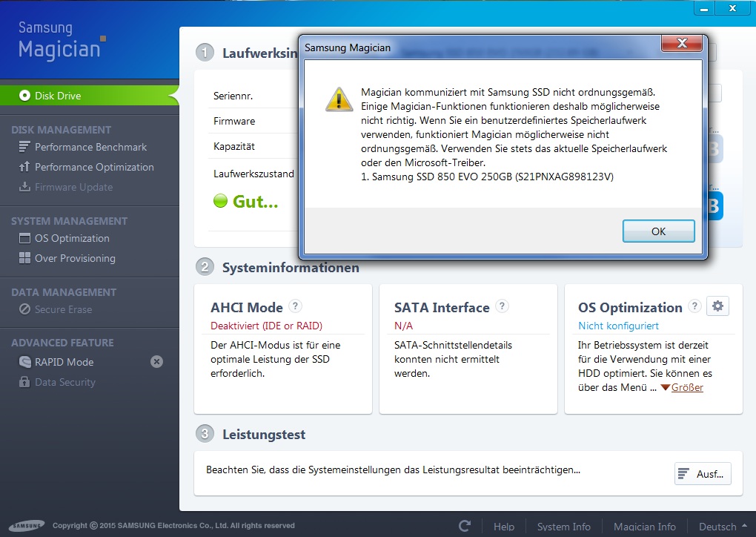Open Magician Info in the footer
The image size is (756, 537).
(645, 527)
